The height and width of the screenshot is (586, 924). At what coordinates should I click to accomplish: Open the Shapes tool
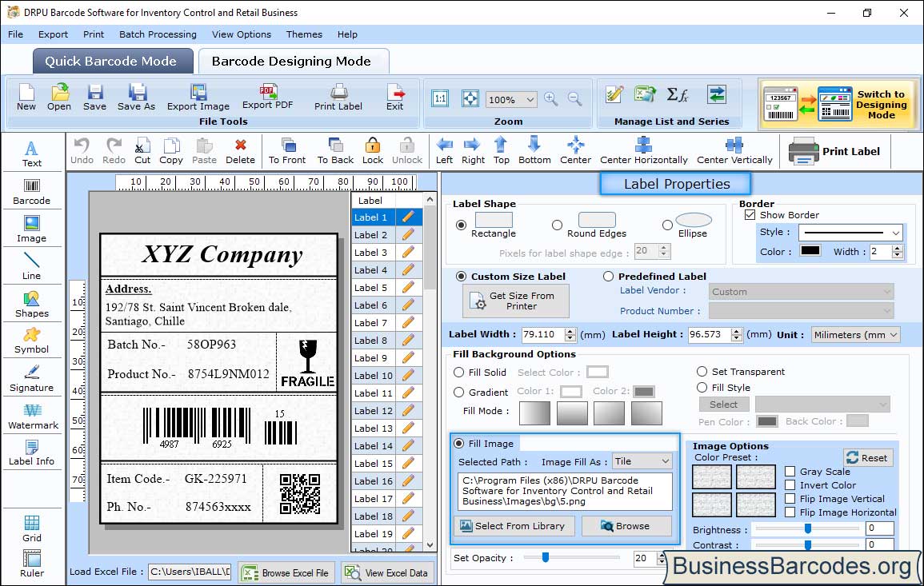32,304
